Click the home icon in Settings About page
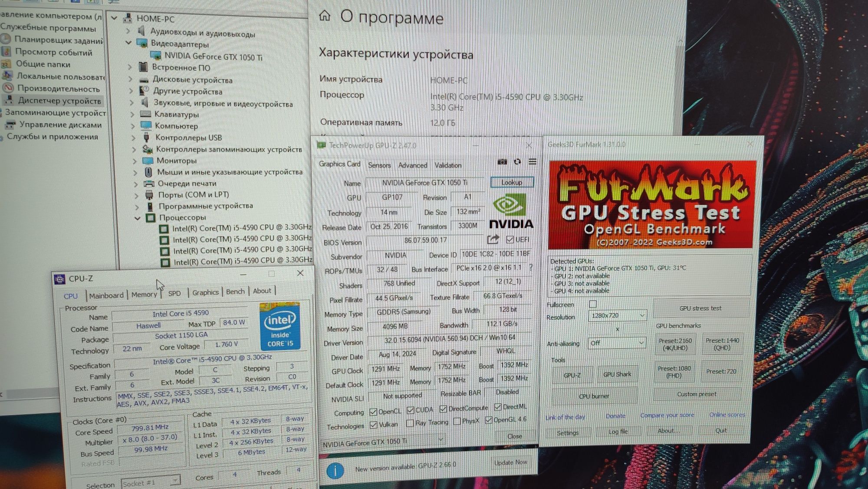The width and height of the screenshot is (868, 489). pos(325,16)
